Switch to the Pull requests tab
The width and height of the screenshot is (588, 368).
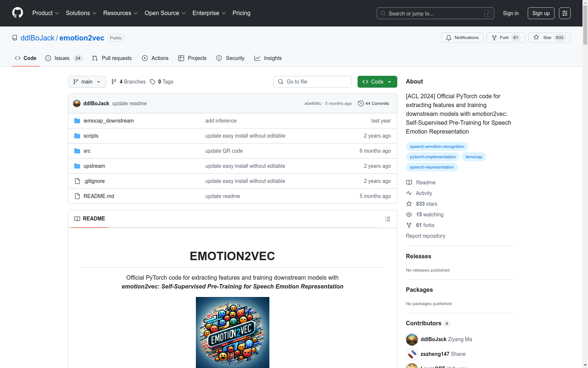coord(112,58)
